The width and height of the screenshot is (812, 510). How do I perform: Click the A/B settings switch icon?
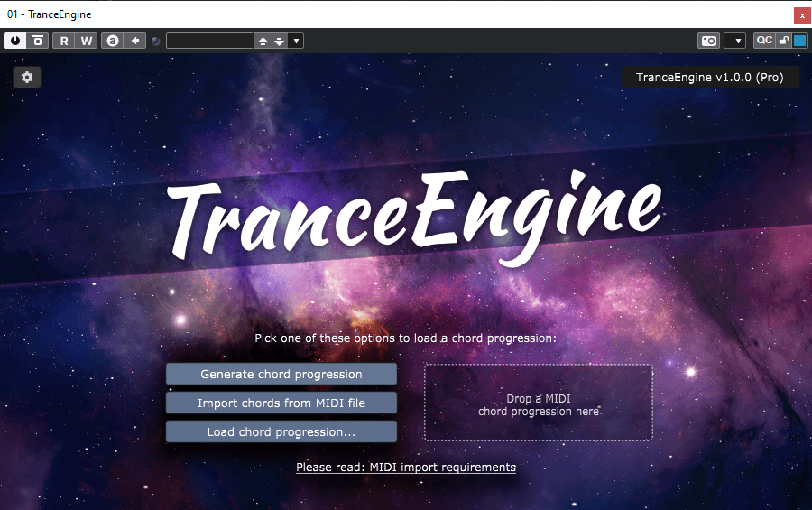point(113,41)
